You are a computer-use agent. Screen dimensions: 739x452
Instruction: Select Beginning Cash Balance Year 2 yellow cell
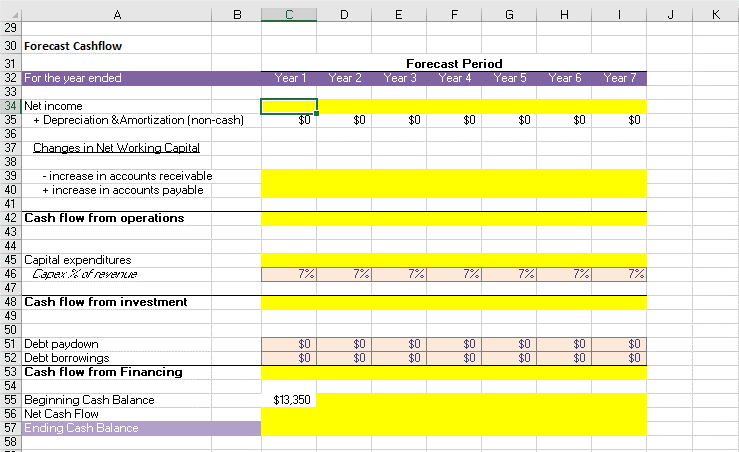tap(344, 400)
